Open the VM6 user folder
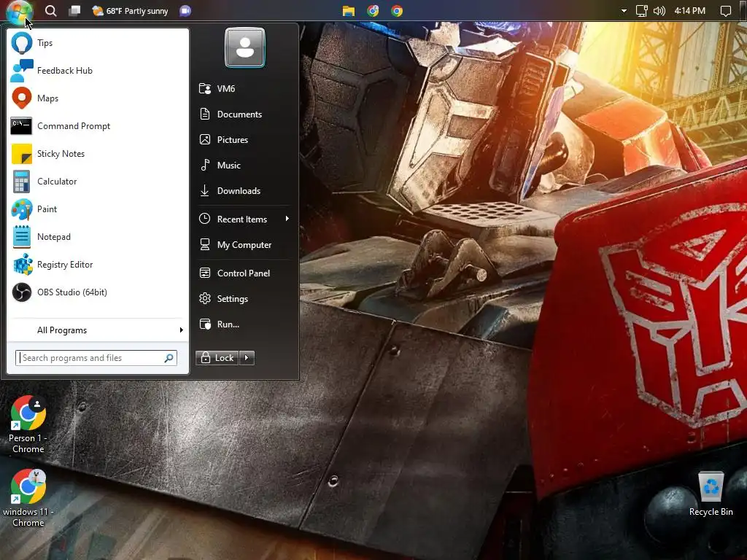Screen dimensions: 747x560 (244, 88)
